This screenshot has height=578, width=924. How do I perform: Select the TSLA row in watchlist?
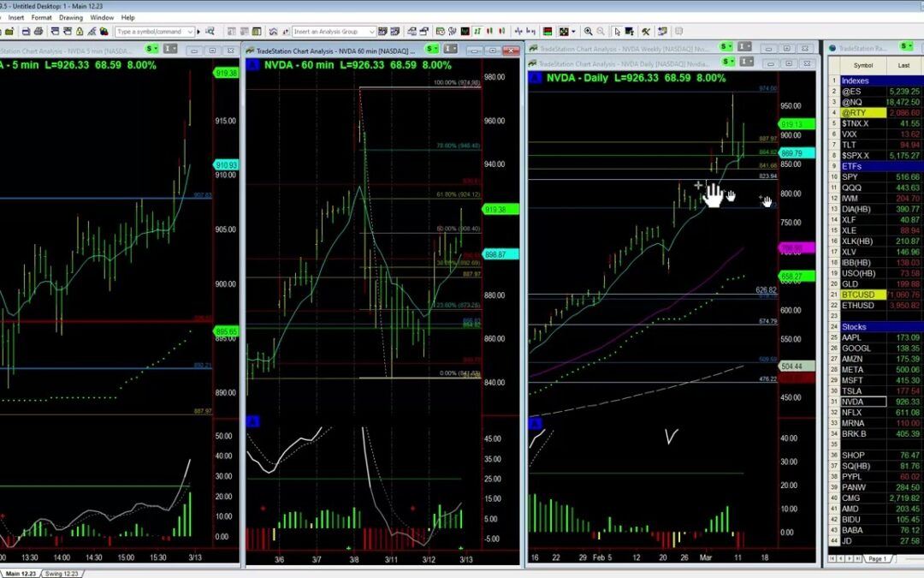tap(875, 391)
